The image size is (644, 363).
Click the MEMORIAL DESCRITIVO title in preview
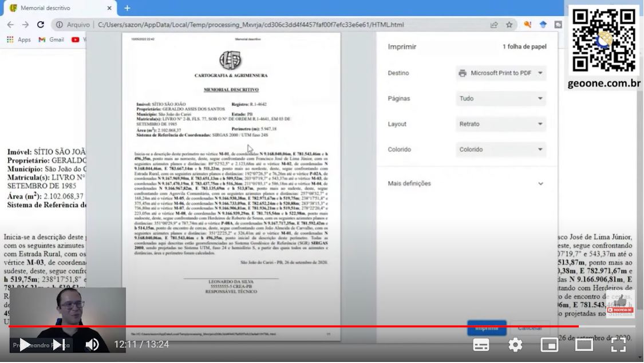pyautogui.click(x=231, y=89)
